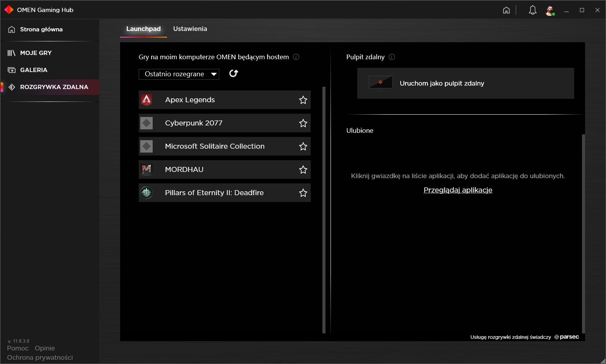Star Cyberpunk 2077 as favorite
The height and width of the screenshot is (364, 606).
(303, 123)
